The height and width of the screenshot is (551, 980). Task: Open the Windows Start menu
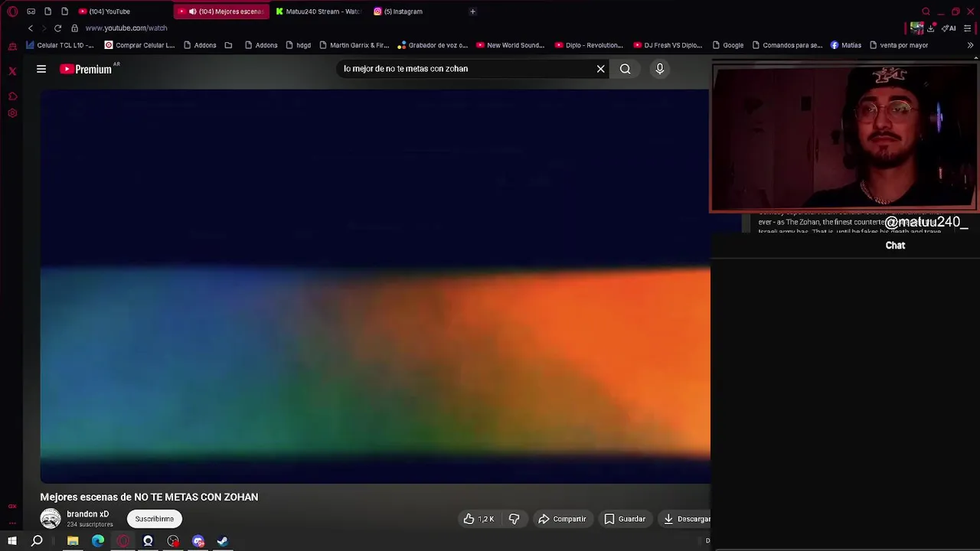tap(12, 541)
